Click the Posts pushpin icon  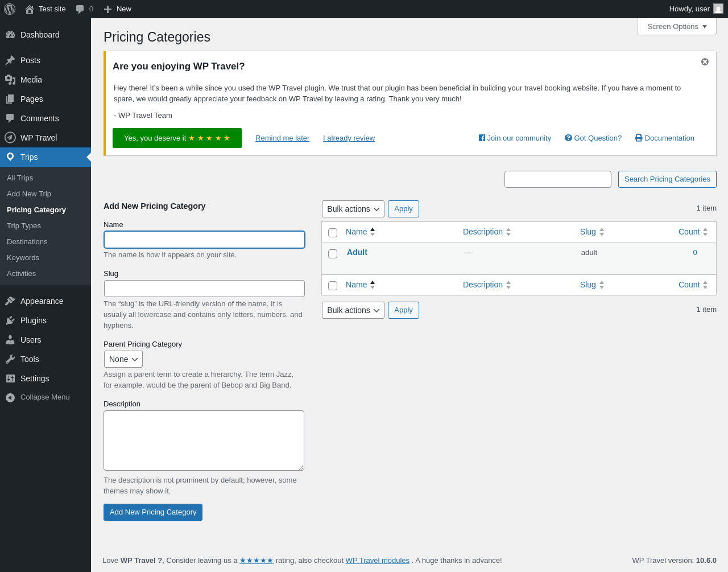point(10,60)
